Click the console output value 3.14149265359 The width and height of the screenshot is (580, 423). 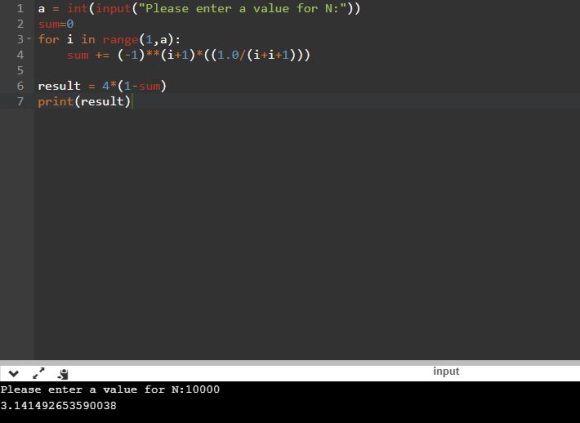(58, 406)
